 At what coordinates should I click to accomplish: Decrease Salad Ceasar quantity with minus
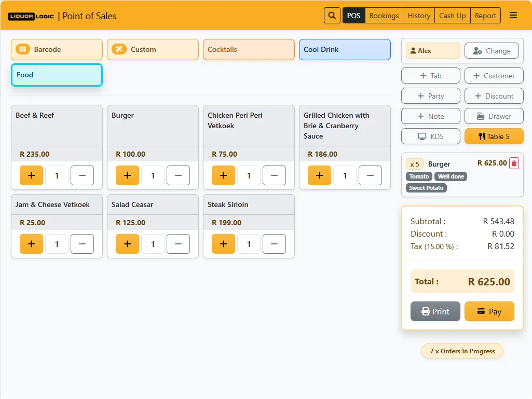pyautogui.click(x=178, y=244)
